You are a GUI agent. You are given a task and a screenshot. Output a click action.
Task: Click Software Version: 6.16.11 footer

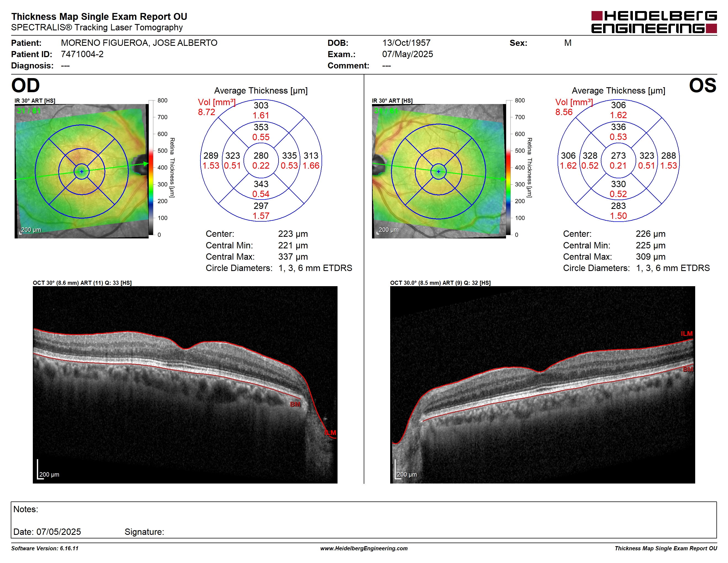coord(45,548)
